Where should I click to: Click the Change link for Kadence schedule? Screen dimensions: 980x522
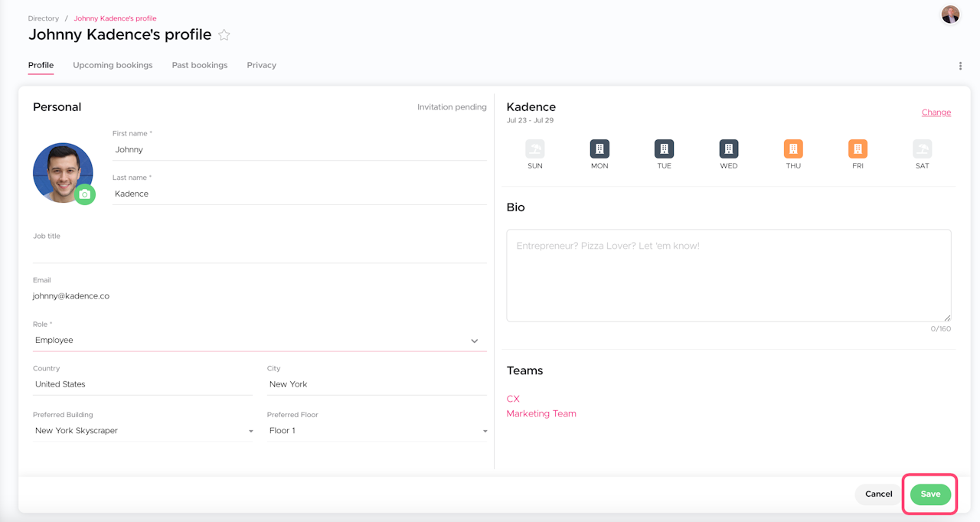pos(936,113)
